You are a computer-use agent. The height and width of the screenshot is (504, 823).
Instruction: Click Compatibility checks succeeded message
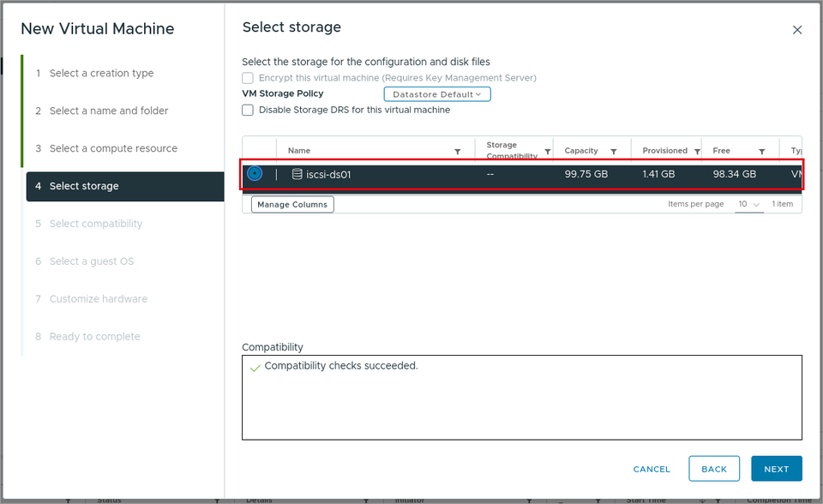(x=341, y=366)
